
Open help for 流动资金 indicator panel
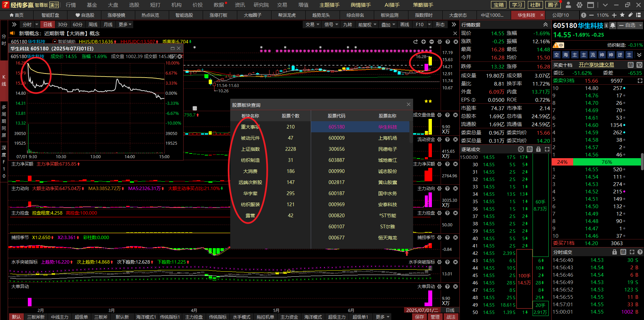[447, 139]
